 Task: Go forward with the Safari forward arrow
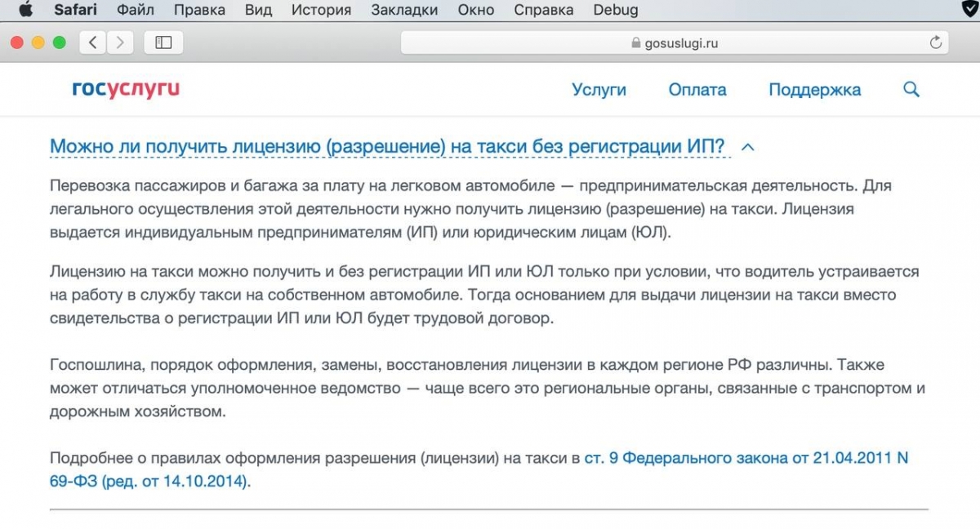point(120,42)
